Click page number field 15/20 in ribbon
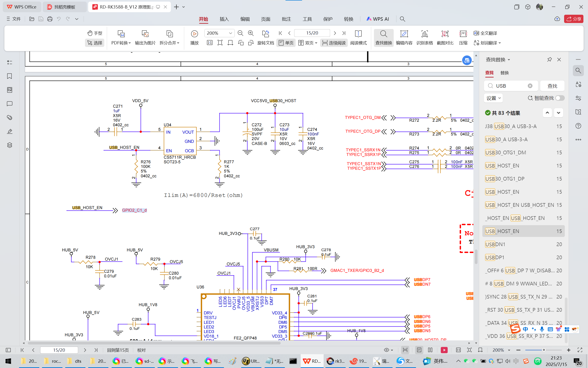The width and height of the screenshot is (588, 368). point(312,33)
